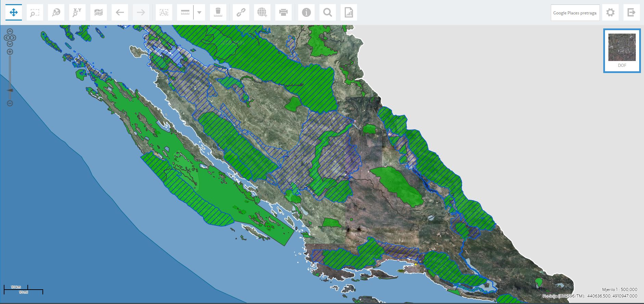Open the report document icon
644x304 pixels.
[349, 13]
